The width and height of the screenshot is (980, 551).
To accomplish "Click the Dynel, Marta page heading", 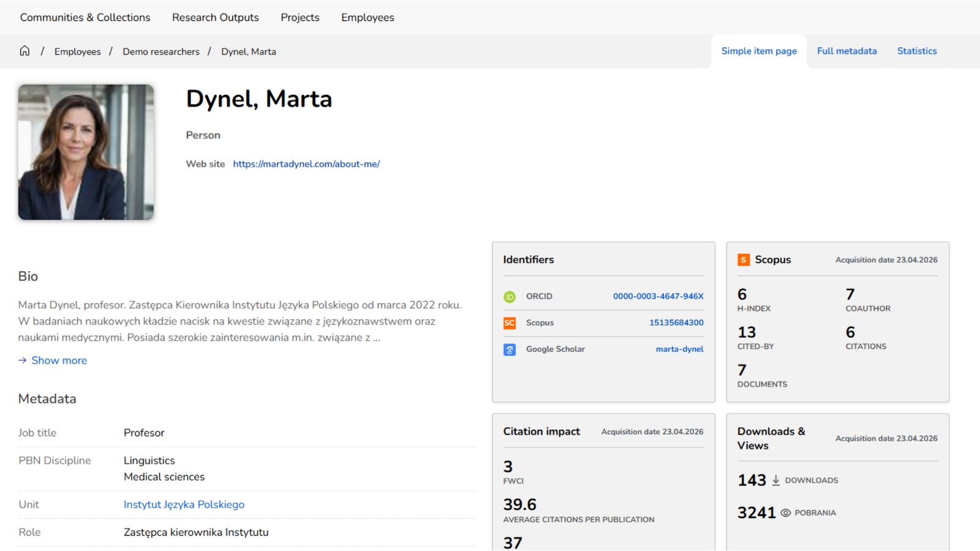I will [259, 99].
